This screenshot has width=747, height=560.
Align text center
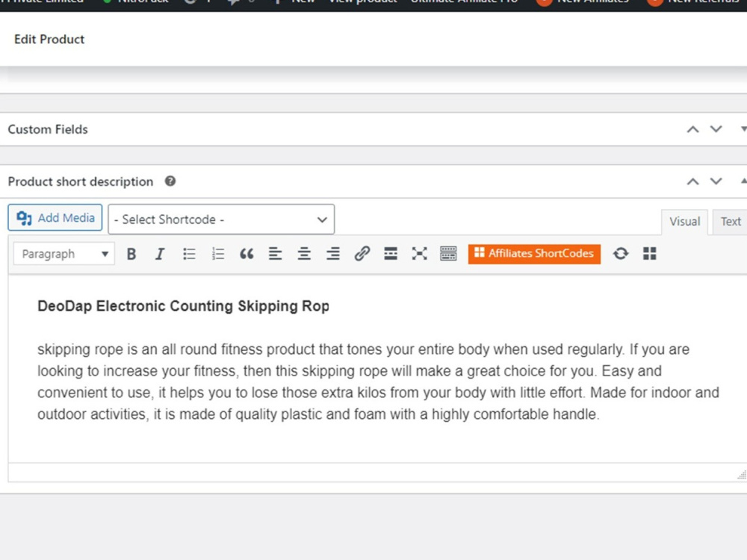point(305,254)
